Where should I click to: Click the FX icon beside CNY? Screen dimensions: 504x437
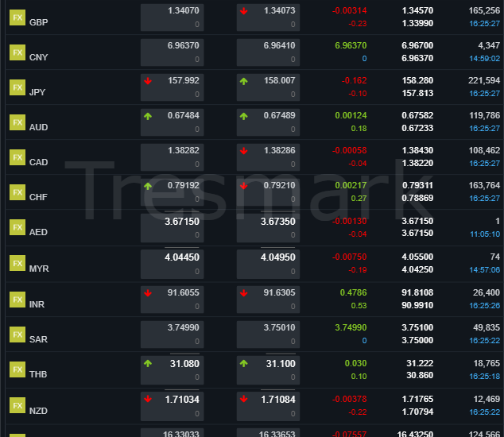pos(17,52)
